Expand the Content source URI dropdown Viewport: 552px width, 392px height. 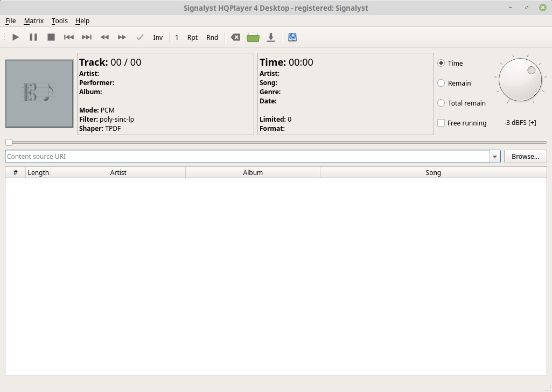pyautogui.click(x=494, y=157)
